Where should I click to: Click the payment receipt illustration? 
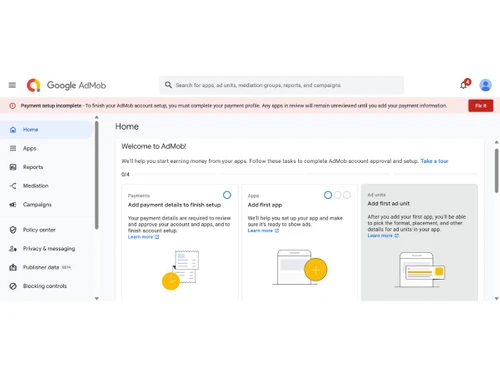pyautogui.click(x=180, y=270)
